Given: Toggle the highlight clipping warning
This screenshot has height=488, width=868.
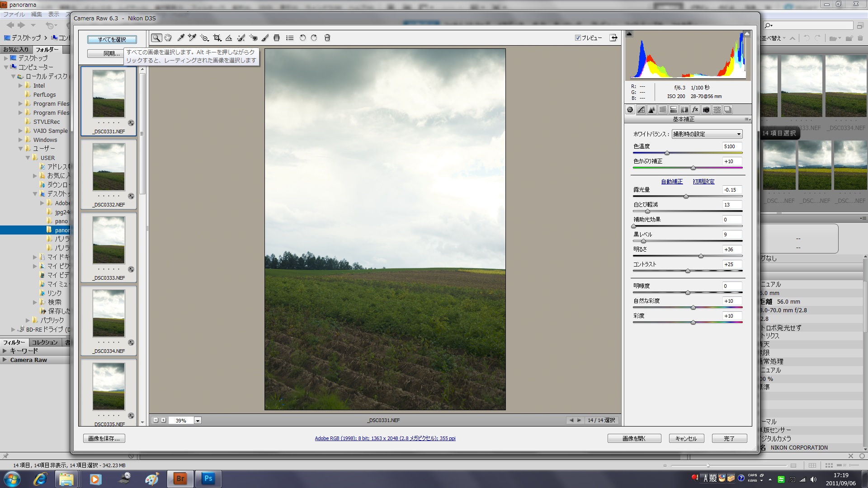Looking at the screenshot, I should (x=747, y=34).
